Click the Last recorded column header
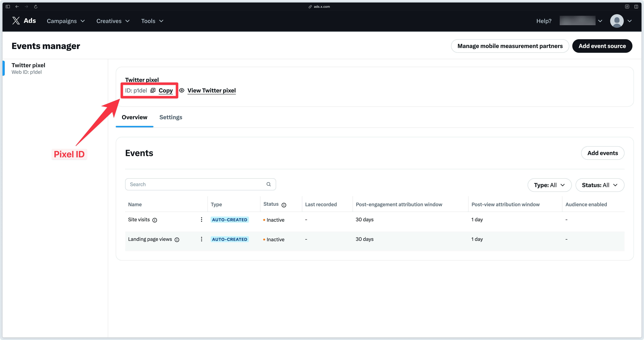The width and height of the screenshot is (644, 340). [321, 204]
